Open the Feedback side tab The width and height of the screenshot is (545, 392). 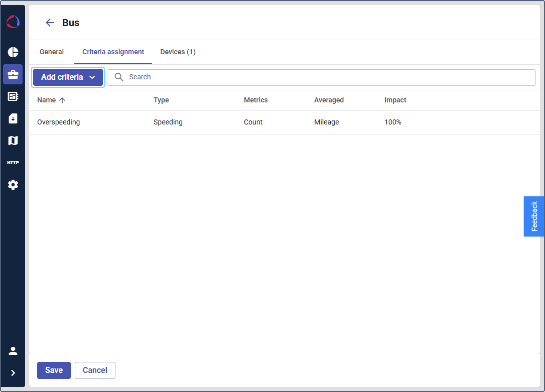[534, 216]
